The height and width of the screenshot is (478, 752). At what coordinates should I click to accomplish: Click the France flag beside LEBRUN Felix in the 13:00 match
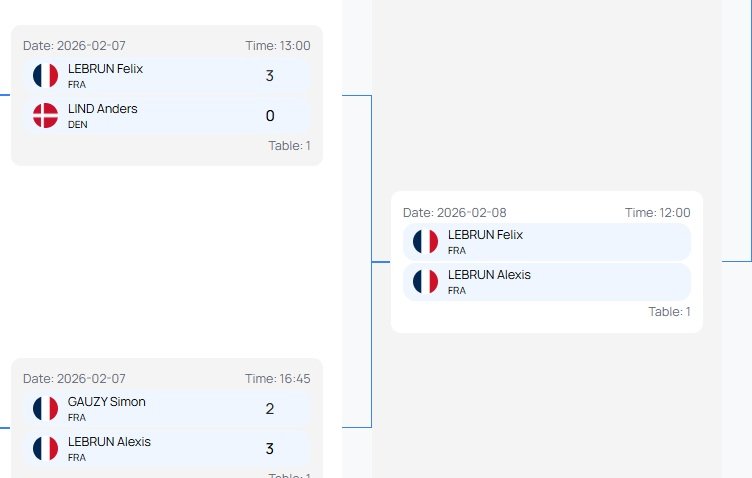click(45, 76)
